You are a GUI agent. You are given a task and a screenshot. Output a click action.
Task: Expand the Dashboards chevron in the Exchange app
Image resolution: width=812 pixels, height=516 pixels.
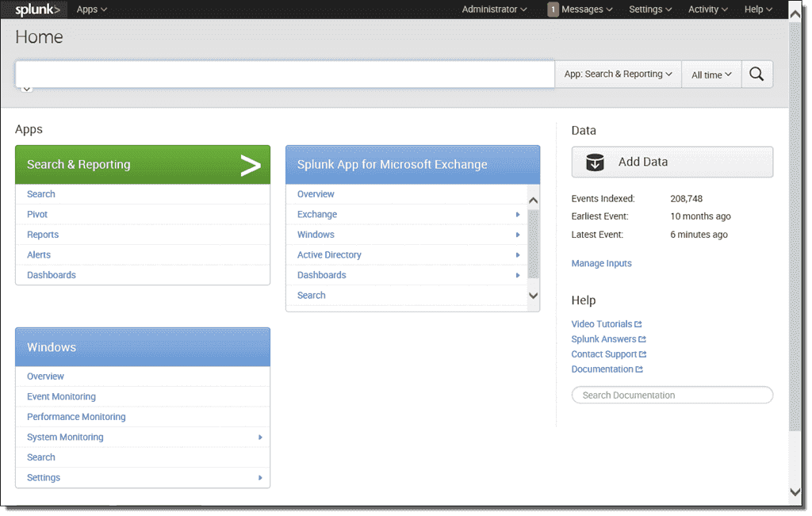coord(518,274)
